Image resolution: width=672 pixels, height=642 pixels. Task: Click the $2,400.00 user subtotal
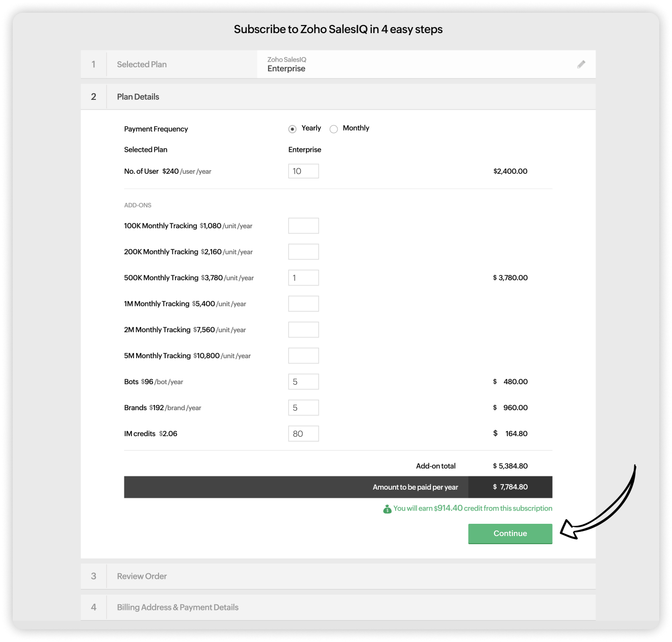click(510, 171)
